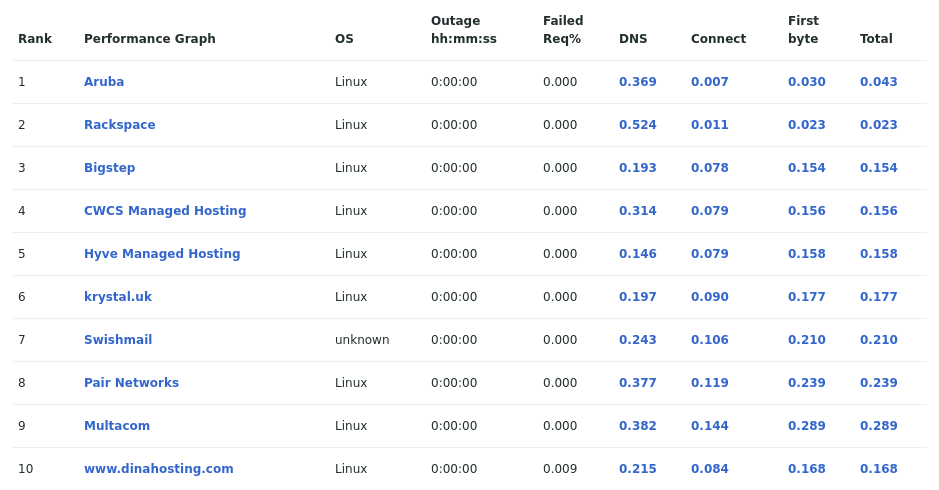
Task: Click dinahosting's DNS value 0.215
Action: pyautogui.click(x=637, y=469)
